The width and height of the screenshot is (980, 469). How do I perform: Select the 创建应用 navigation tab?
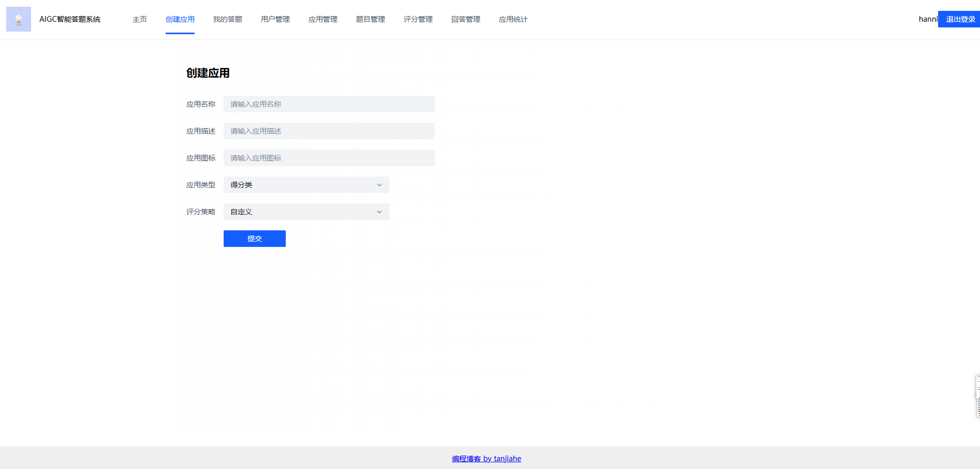click(180, 19)
